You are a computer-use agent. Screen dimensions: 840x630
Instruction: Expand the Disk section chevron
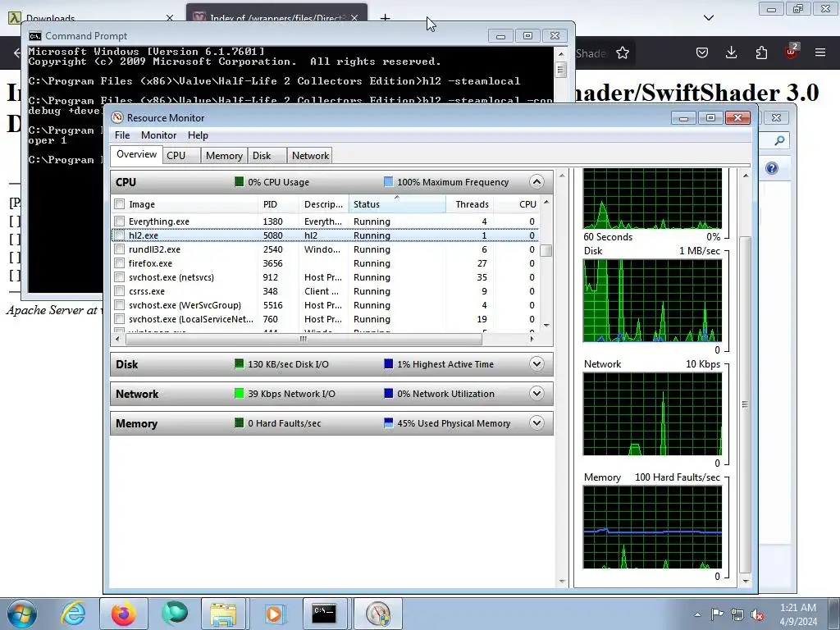pos(536,363)
